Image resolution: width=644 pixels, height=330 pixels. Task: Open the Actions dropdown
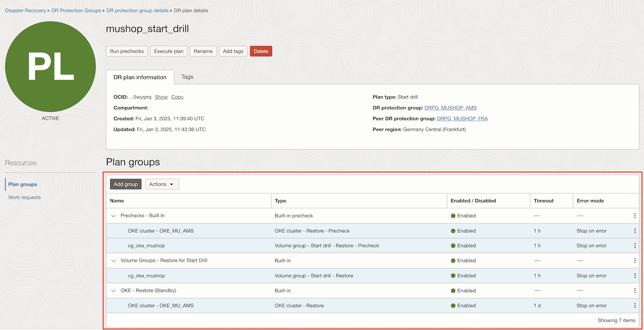point(162,184)
